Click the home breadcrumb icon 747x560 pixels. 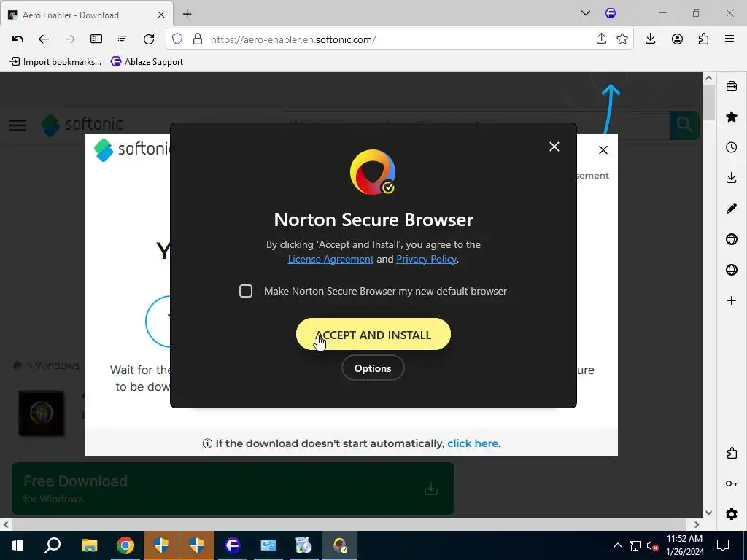coord(18,365)
